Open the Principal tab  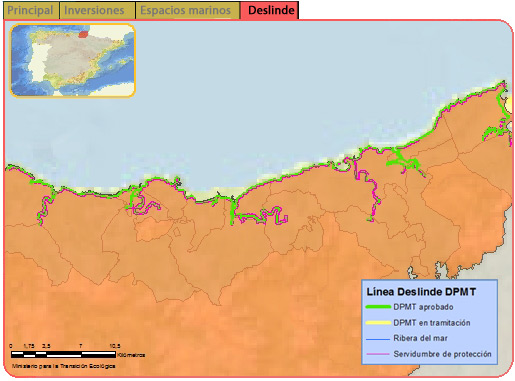point(30,10)
